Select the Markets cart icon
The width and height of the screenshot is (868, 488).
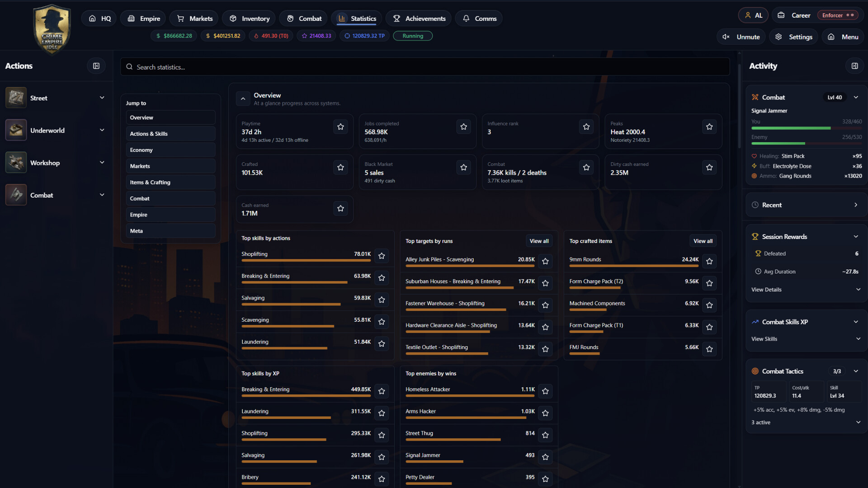click(180, 18)
